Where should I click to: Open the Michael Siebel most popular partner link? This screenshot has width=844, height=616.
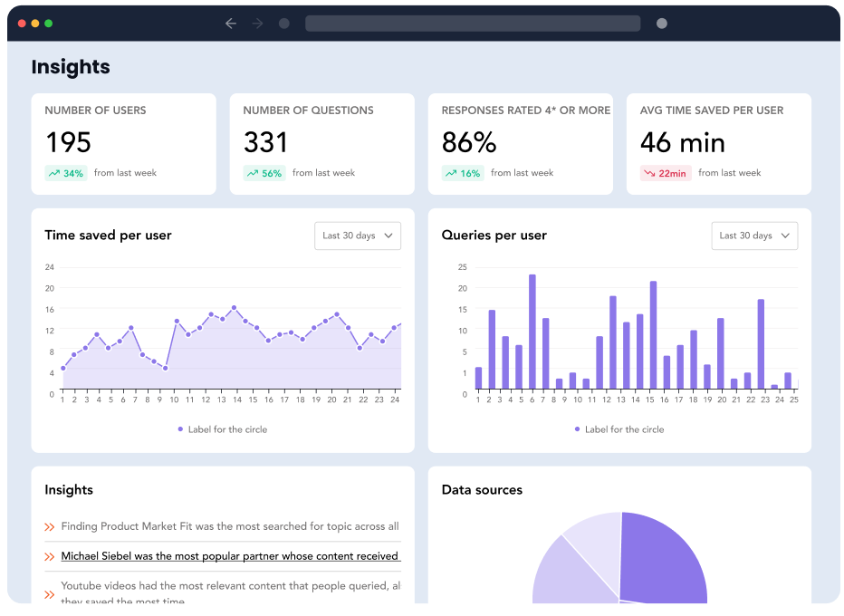[230, 556]
